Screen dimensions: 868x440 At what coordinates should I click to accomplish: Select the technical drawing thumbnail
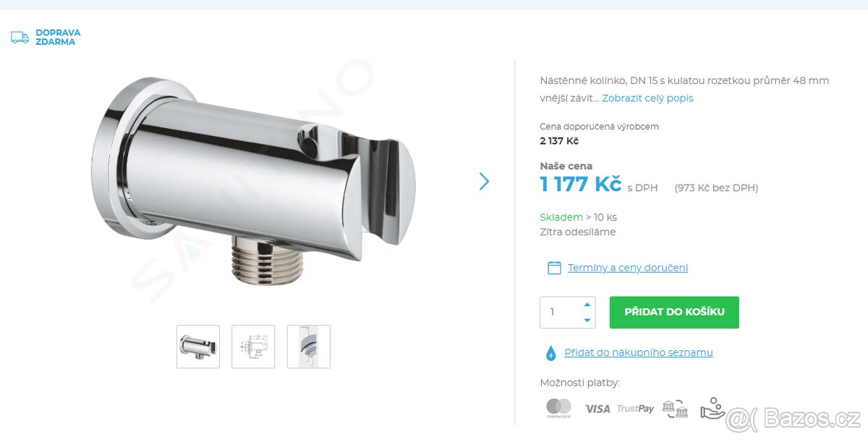(x=253, y=347)
